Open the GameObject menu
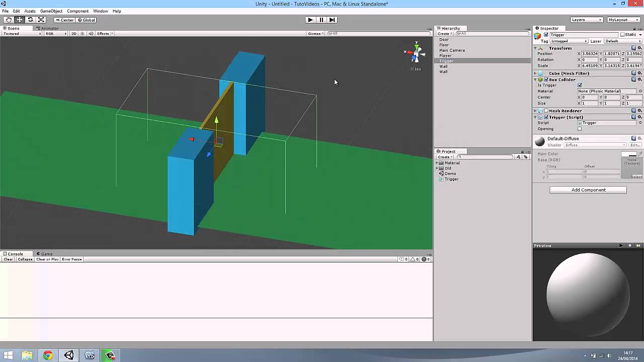644x362 pixels. (x=51, y=11)
